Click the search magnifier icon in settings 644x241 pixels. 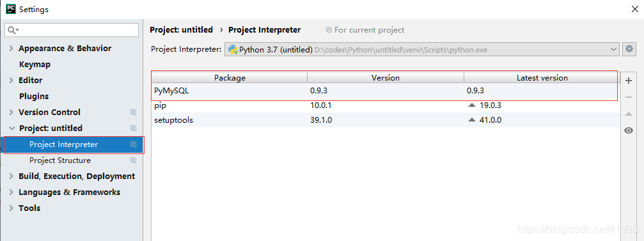[13, 30]
